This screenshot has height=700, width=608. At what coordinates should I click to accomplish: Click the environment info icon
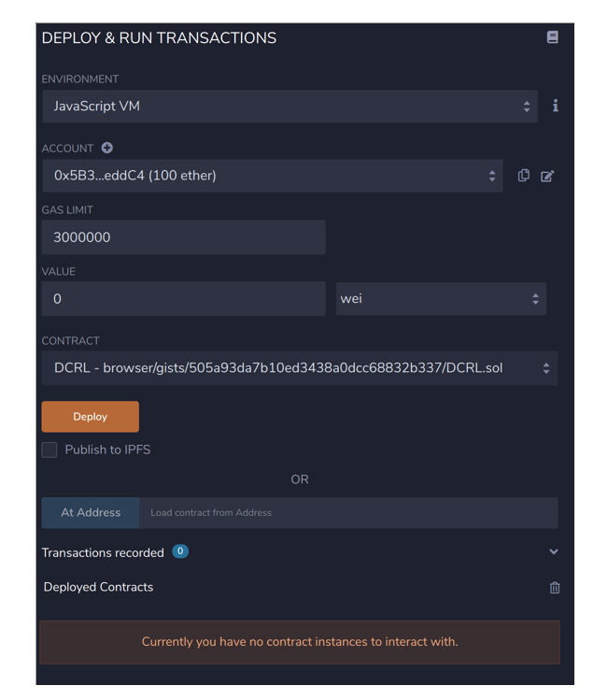coord(555,106)
